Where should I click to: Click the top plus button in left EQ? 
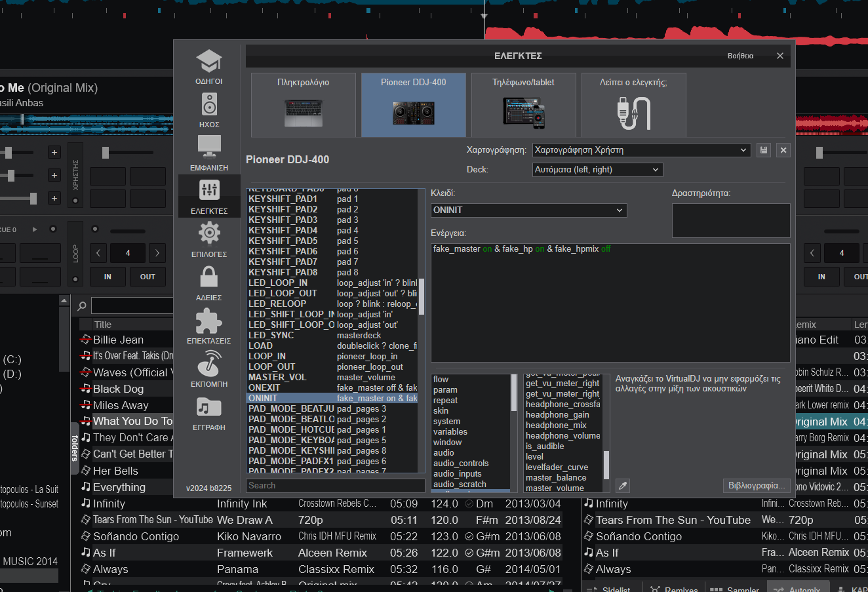coord(54,152)
